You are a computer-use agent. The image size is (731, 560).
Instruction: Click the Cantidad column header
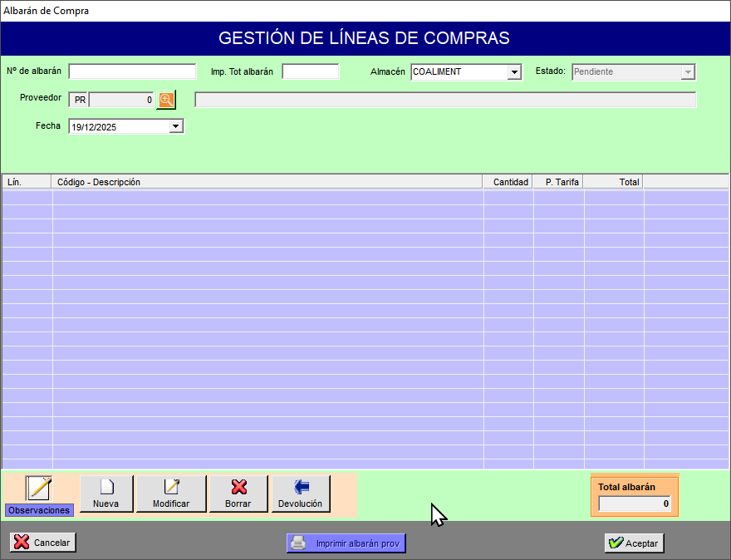(x=508, y=182)
